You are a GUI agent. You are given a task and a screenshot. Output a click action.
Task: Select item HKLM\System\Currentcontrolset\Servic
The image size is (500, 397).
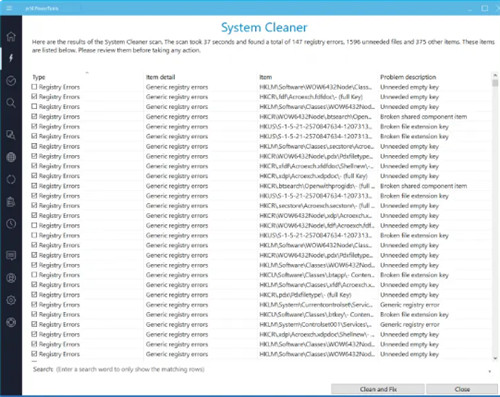point(316,305)
